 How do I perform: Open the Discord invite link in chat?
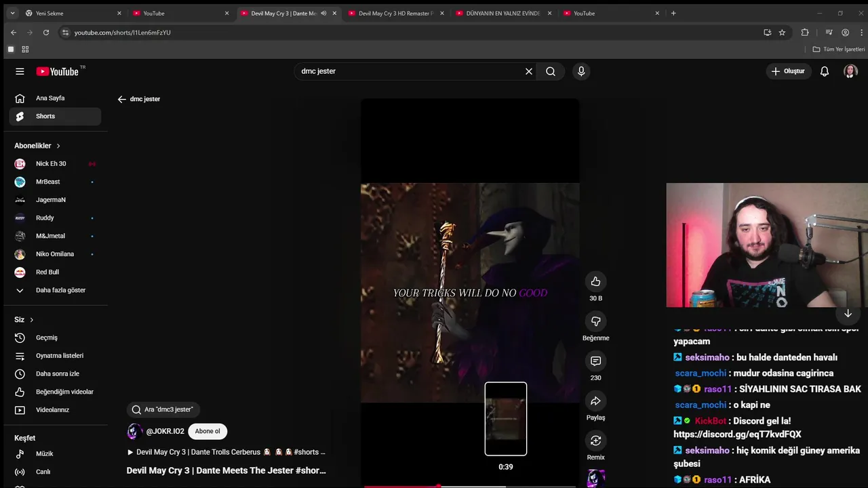pyautogui.click(x=737, y=434)
